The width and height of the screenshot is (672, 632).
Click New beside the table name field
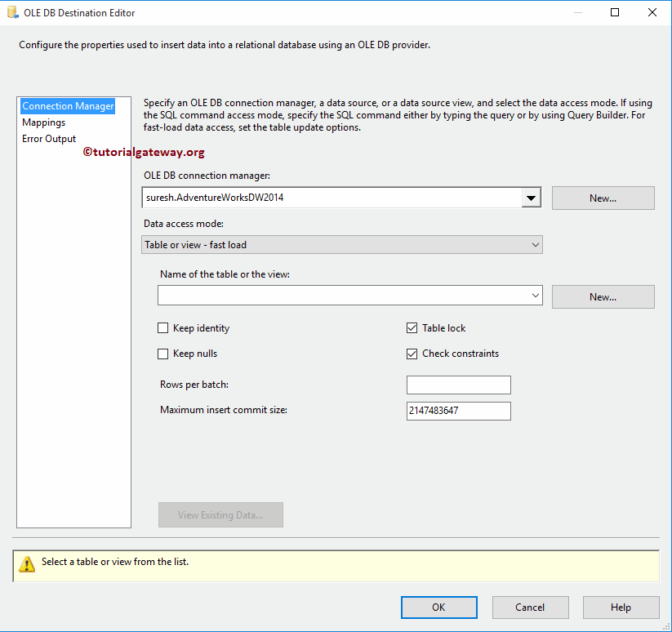(603, 296)
